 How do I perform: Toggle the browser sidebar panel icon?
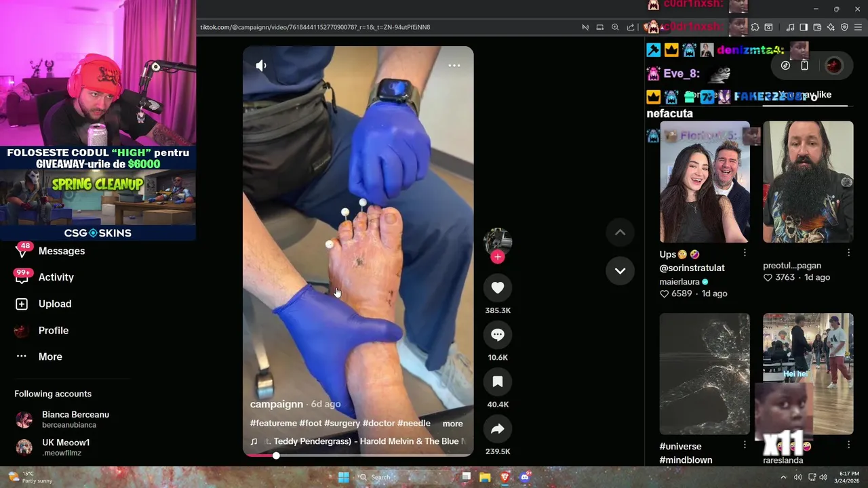tap(804, 27)
